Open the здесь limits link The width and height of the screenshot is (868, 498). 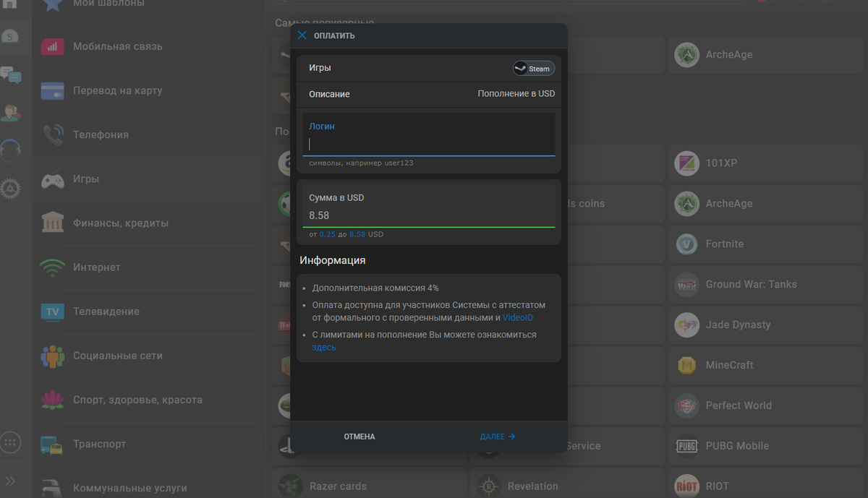pos(324,348)
